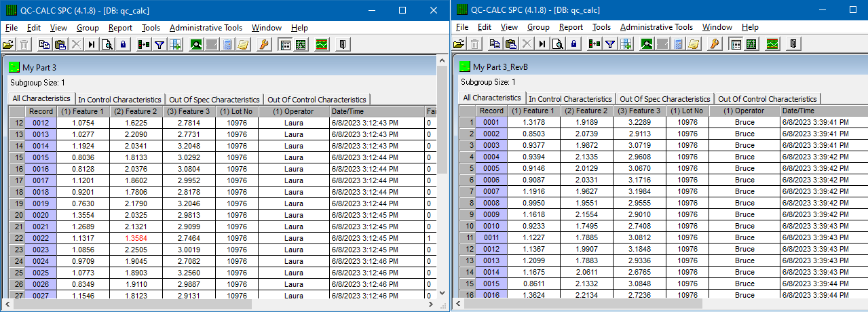Click Feature 3 value 3.2289 in right window
Viewport: 868px width, 312px height.
point(640,122)
